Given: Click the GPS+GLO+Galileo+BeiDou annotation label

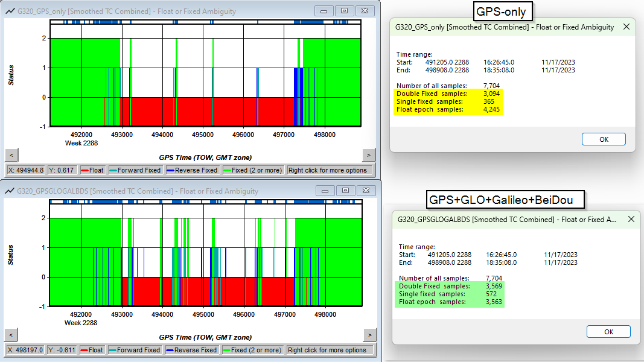Looking at the screenshot, I should (x=505, y=200).
